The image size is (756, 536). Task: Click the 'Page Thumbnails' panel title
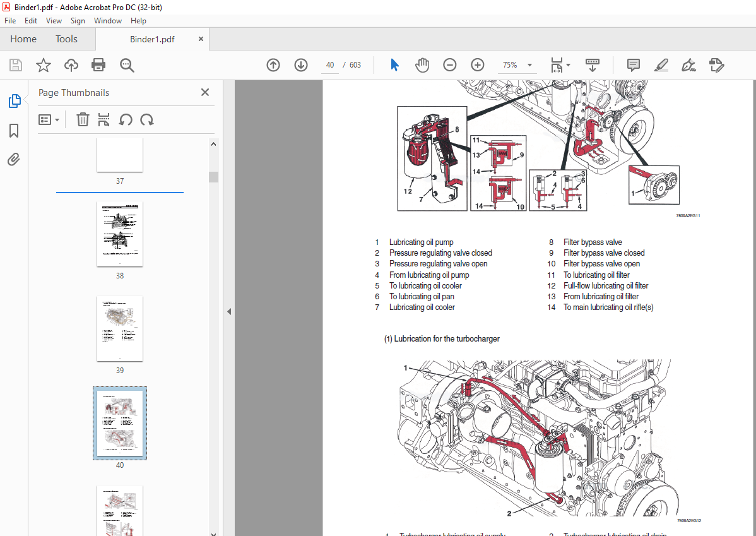coord(74,93)
